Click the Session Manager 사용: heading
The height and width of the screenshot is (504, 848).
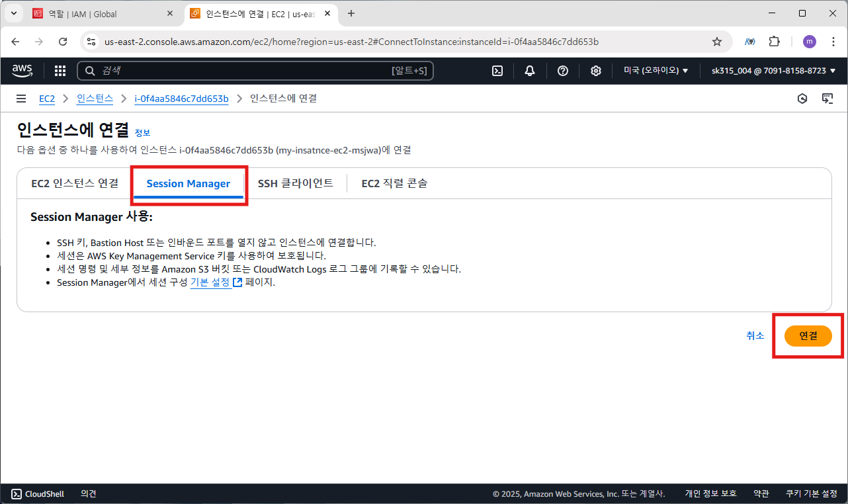point(92,217)
